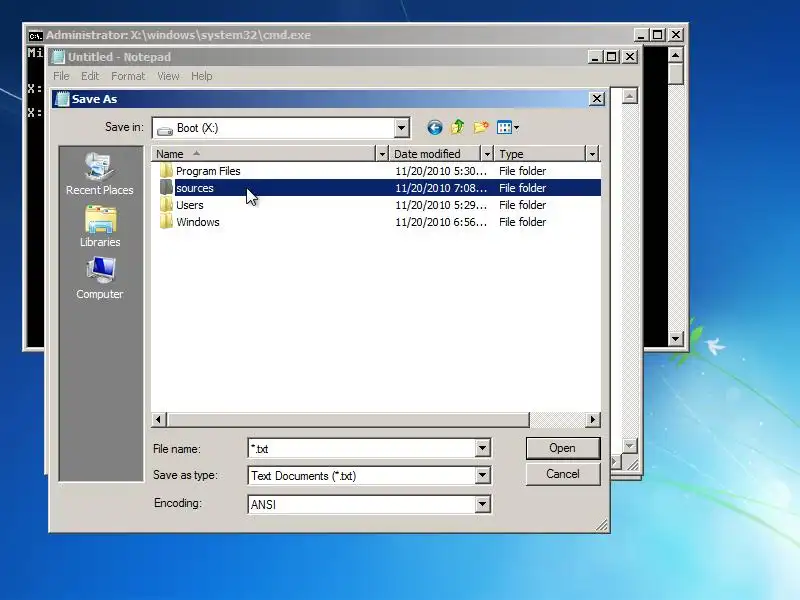Click the Cancel button
The image size is (800, 600).
(x=563, y=474)
